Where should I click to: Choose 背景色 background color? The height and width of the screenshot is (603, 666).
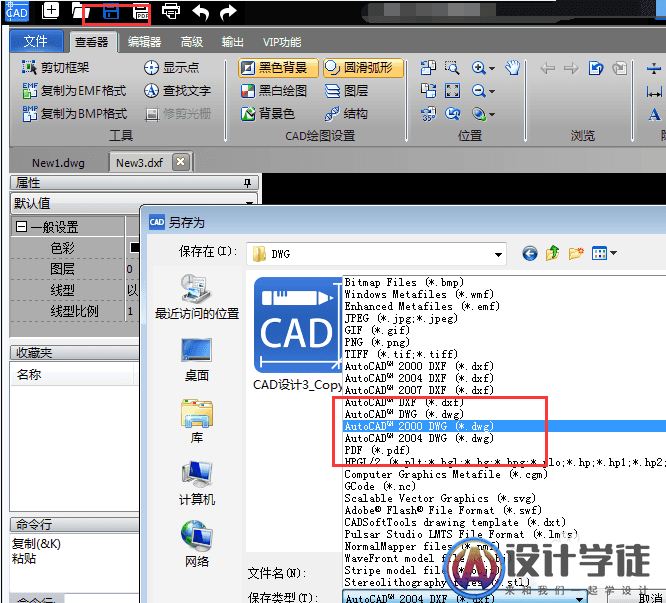pos(267,113)
